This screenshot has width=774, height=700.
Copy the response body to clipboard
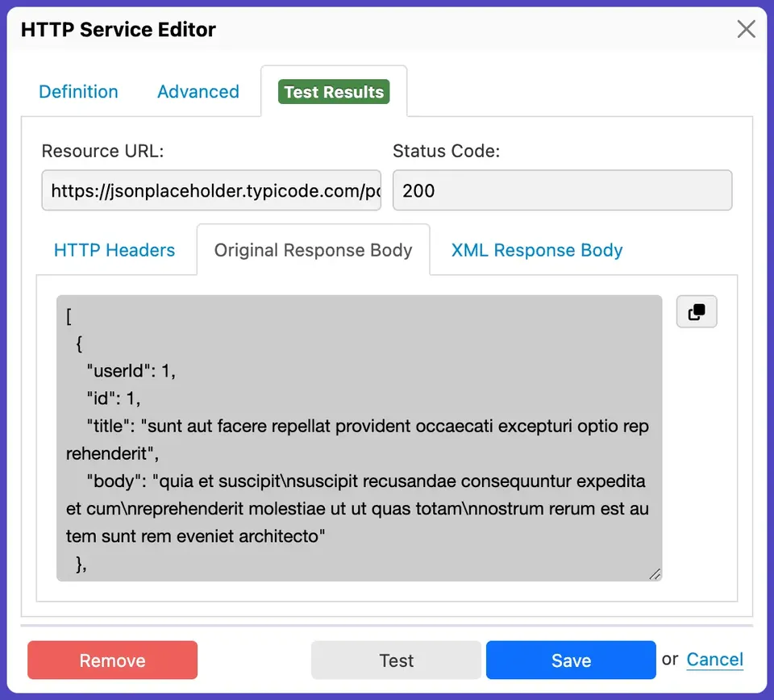tap(697, 312)
